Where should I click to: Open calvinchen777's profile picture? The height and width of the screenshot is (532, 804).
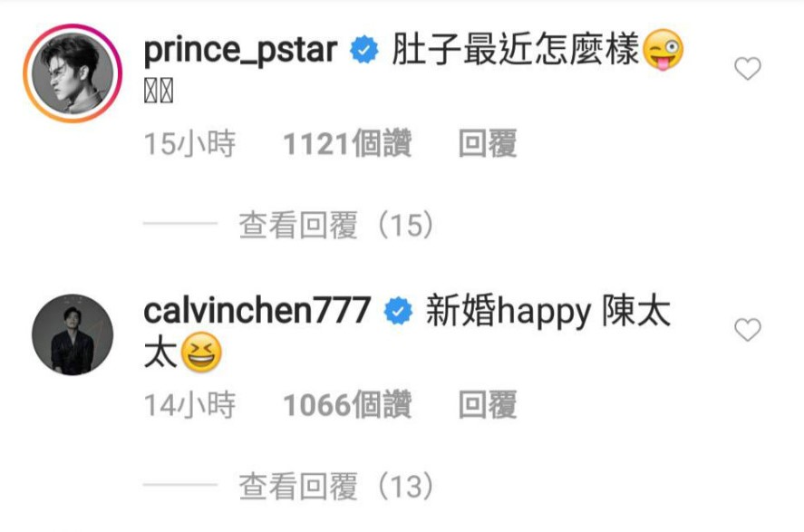click(x=73, y=334)
